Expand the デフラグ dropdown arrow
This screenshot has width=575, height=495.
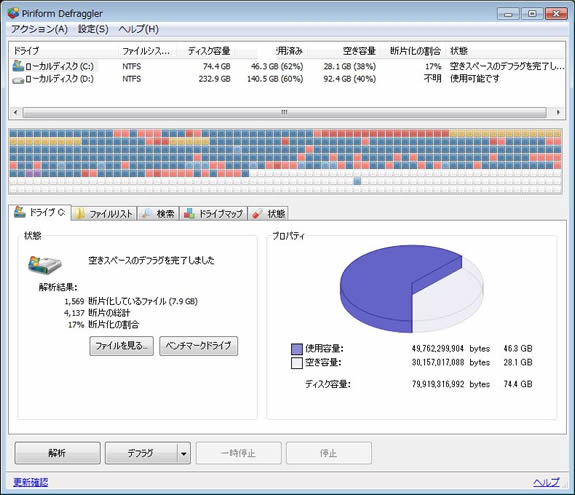(x=184, y=453)
